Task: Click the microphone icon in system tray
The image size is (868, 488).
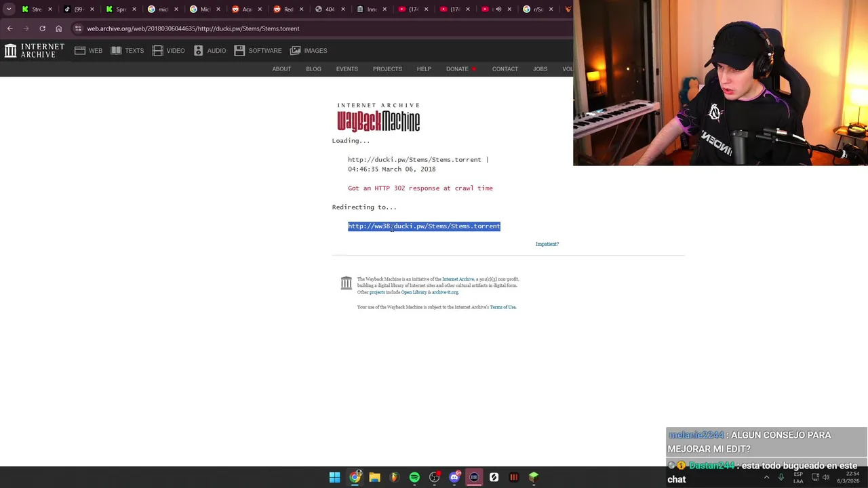Action: 781,477
